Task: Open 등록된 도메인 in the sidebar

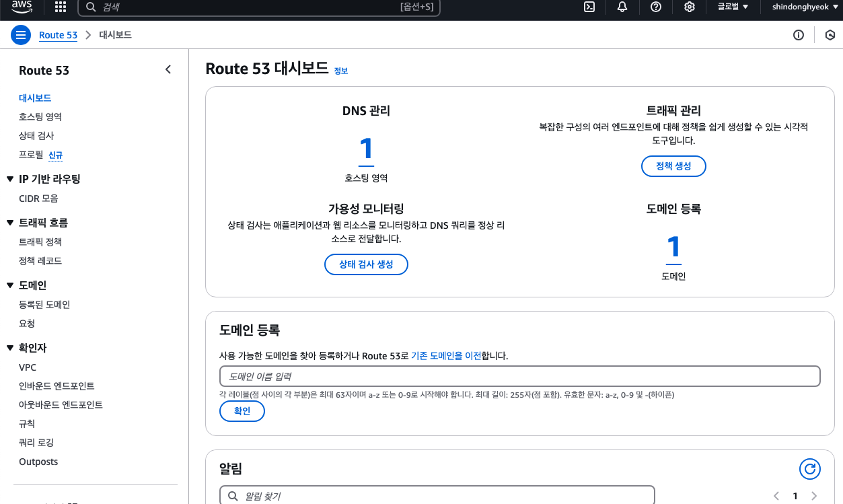Action: tap(44, 305)
